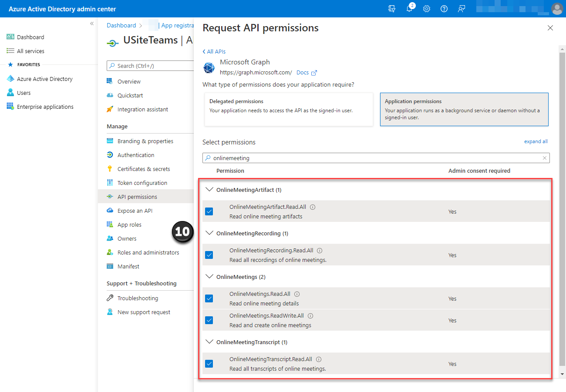Click the Troubleshooting wrench icon
Screen dimensions: 566x392
tap(110, 298)
